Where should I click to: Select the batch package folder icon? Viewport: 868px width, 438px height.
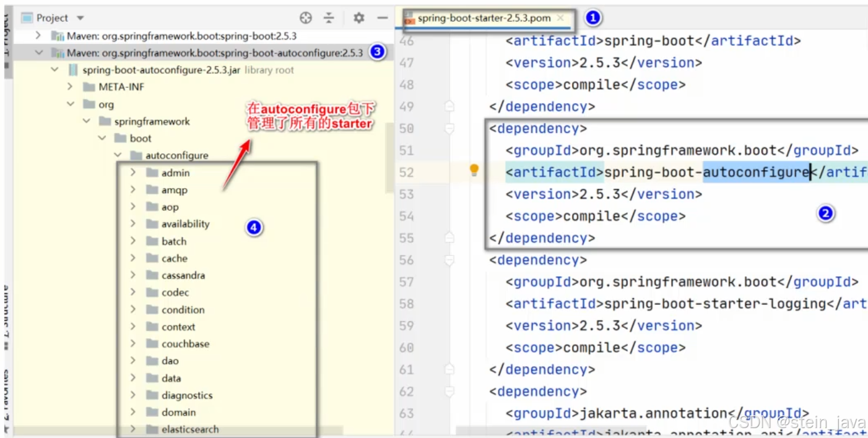(152, 241)
